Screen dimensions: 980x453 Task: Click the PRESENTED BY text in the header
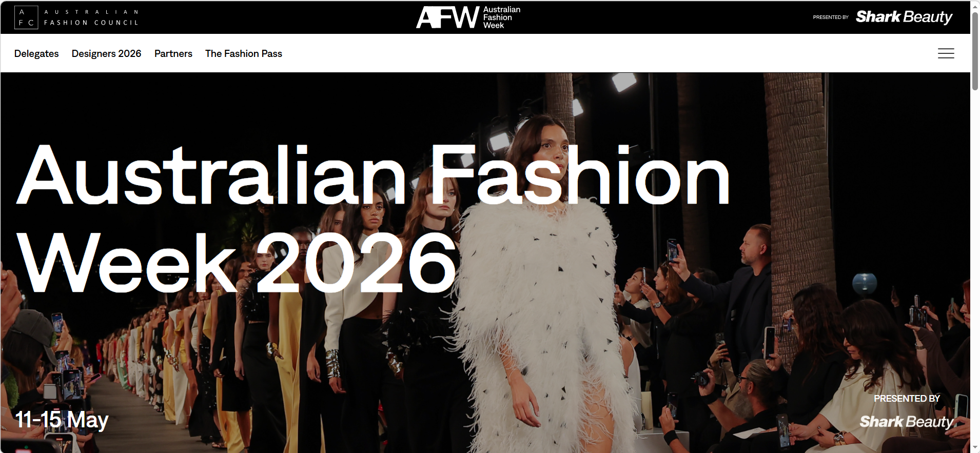tap(831, 17)
